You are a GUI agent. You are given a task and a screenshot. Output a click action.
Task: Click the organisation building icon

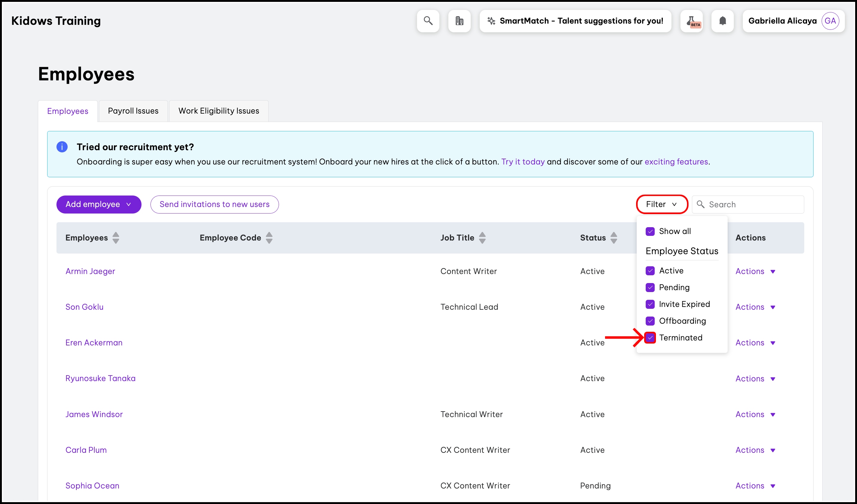459,21
